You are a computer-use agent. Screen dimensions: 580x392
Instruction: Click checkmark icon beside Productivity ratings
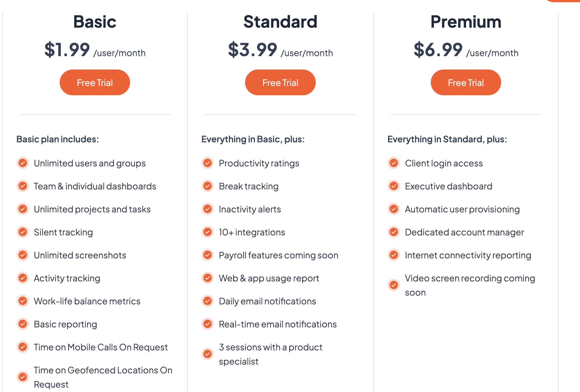[x=208, y=163]
